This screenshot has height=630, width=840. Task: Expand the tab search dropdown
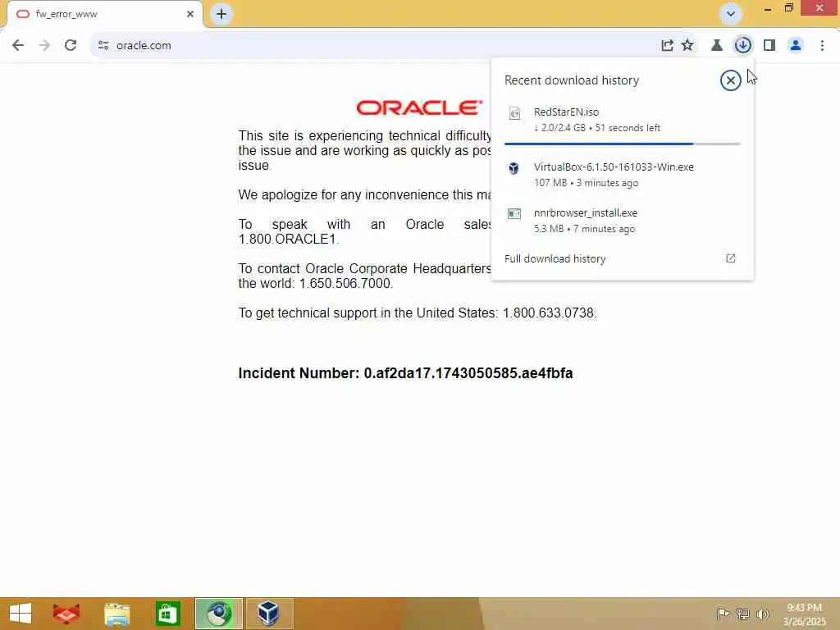730,14
